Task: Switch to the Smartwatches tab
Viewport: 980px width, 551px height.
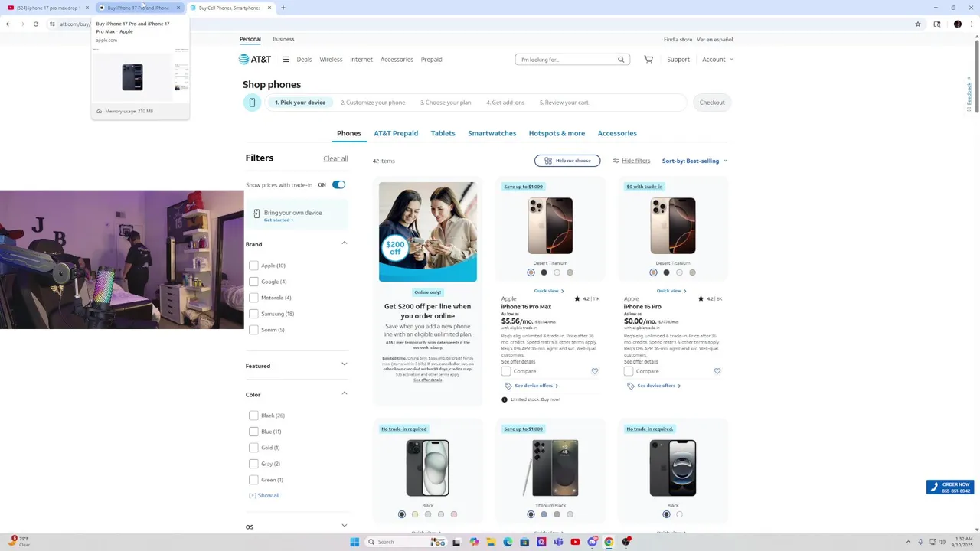Action: tap(492, 133)
